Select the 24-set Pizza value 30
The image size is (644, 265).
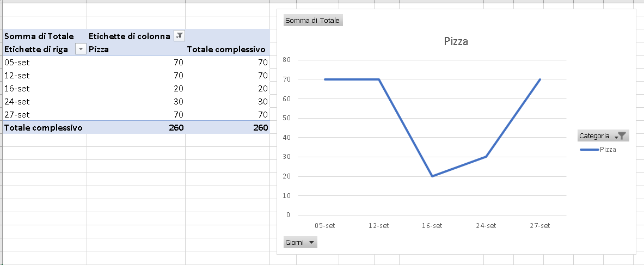pos(136,101)
